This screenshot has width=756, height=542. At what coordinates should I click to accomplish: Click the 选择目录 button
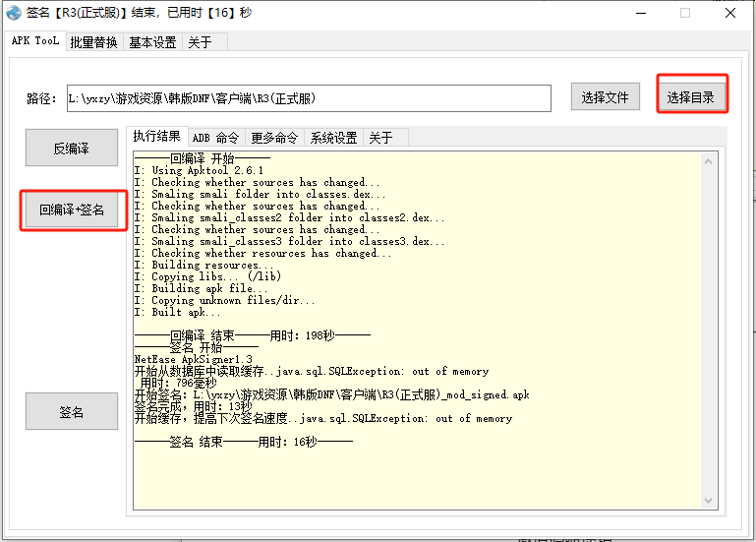[690, 97]
